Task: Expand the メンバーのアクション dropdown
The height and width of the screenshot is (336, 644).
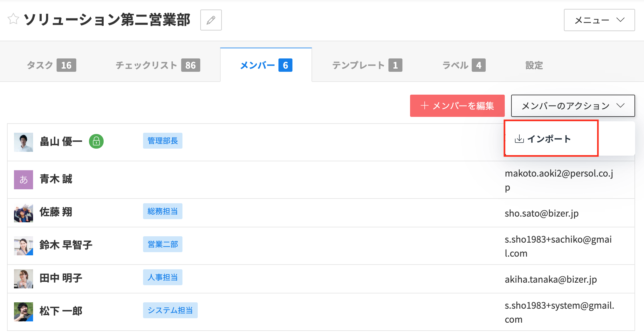Action: (573, 106)
